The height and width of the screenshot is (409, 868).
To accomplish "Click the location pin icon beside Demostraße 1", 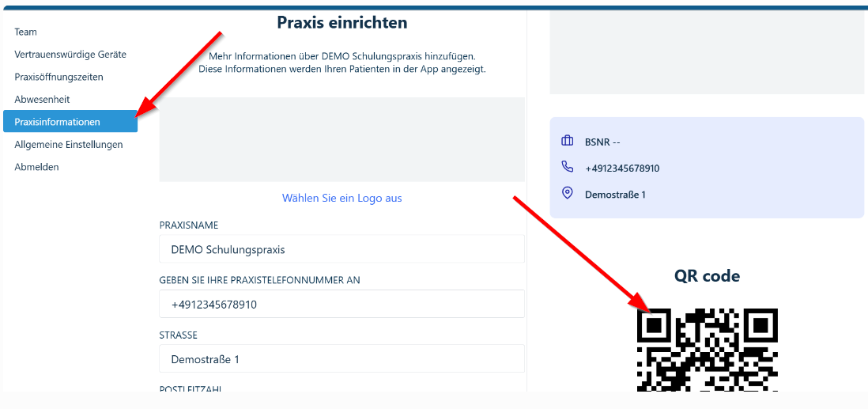I will tap(567, 193).
